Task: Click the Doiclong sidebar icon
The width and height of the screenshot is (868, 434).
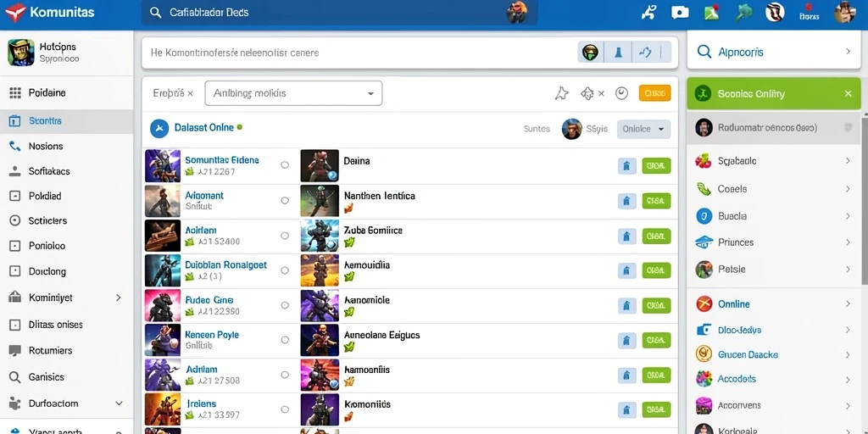Action: pyautogui.click(x=15, y=271)
